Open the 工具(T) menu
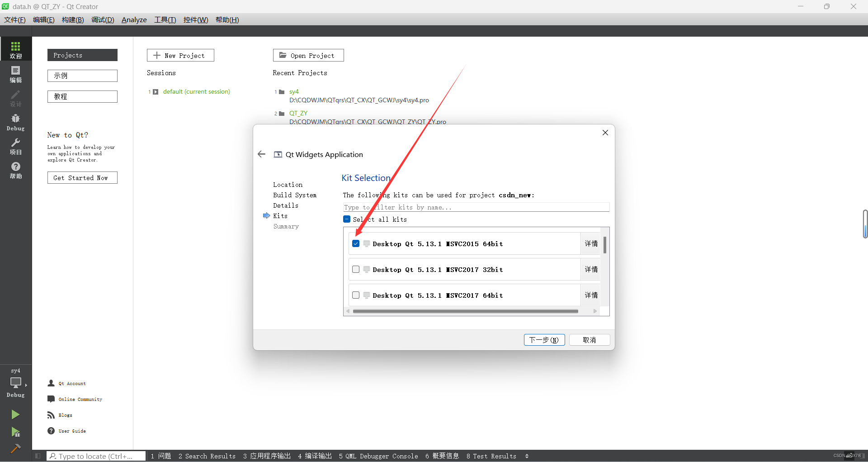 click(165, 19)
